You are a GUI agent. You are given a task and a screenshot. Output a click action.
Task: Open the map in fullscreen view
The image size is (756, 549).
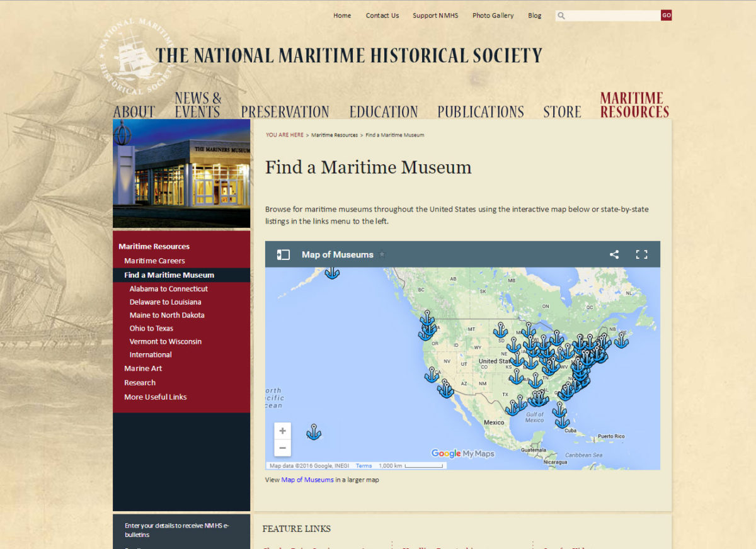click(x=641, y=254)
